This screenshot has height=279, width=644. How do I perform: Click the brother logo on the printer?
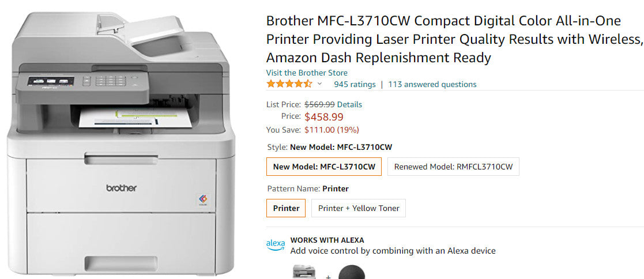point(122,188)
